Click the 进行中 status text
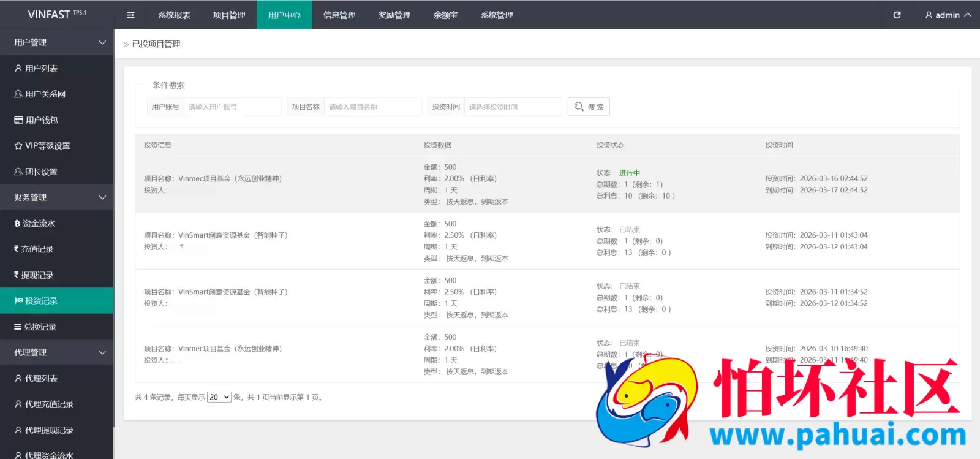Viewport: 980px width, 459px height. point(630,173)
